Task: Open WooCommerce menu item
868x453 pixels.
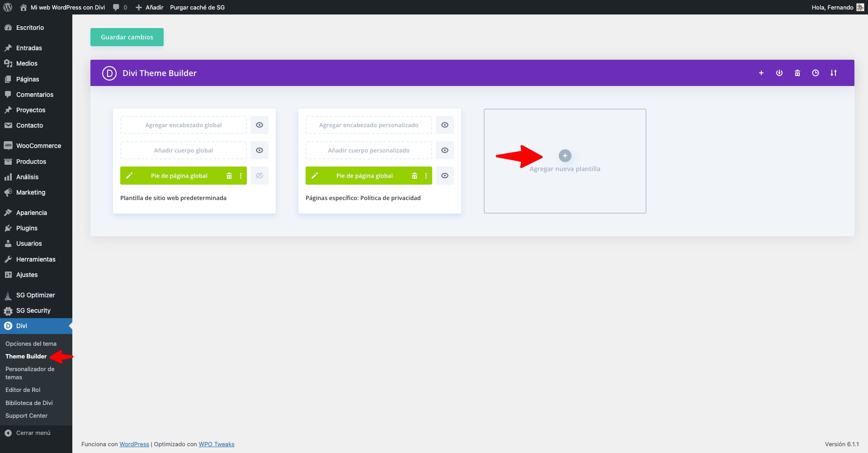Action: point(36,146)
